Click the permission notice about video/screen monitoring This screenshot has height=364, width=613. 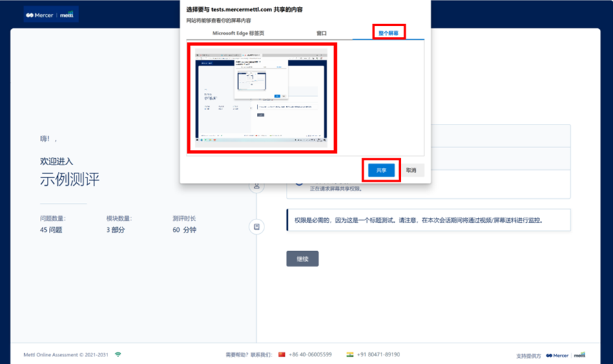(428, 221)
